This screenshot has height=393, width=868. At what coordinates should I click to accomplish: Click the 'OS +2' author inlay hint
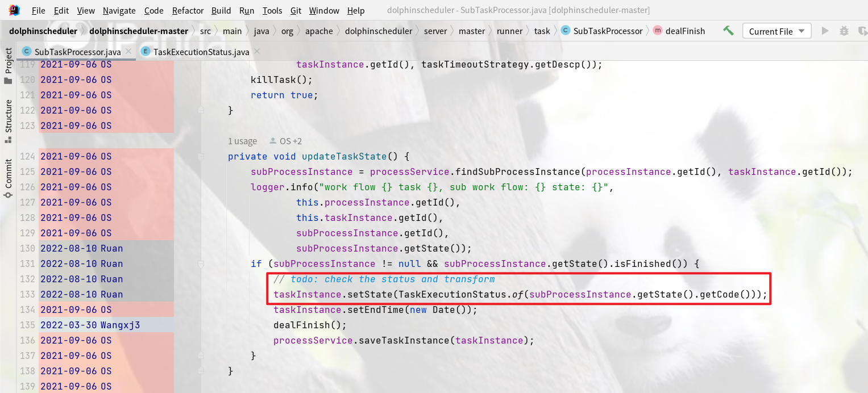coord(285,141)
